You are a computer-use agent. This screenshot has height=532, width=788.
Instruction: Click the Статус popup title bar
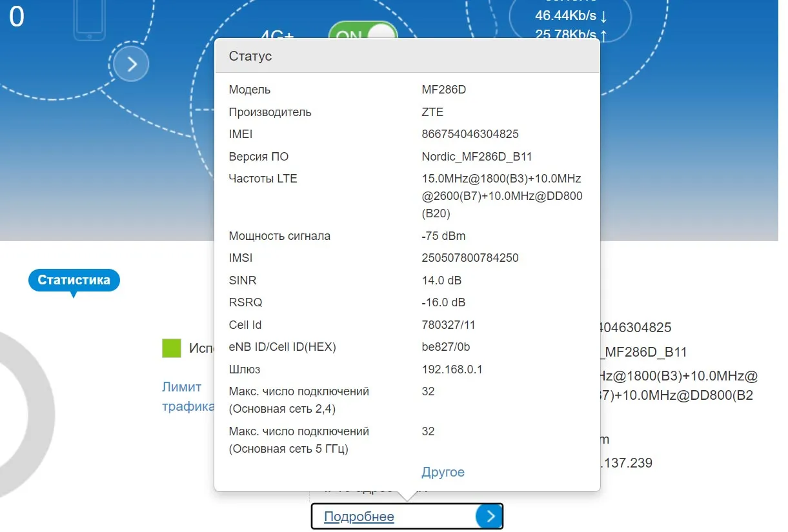tap(407, 56)
